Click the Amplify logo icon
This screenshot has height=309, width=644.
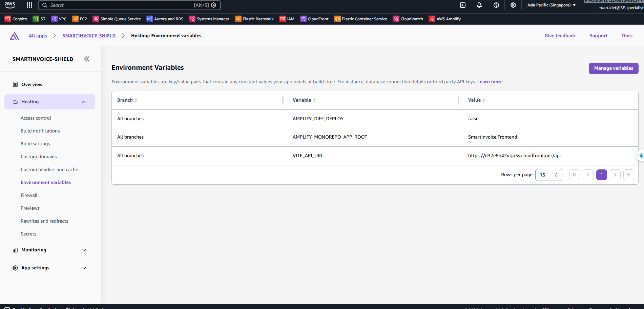coord(15,36)
